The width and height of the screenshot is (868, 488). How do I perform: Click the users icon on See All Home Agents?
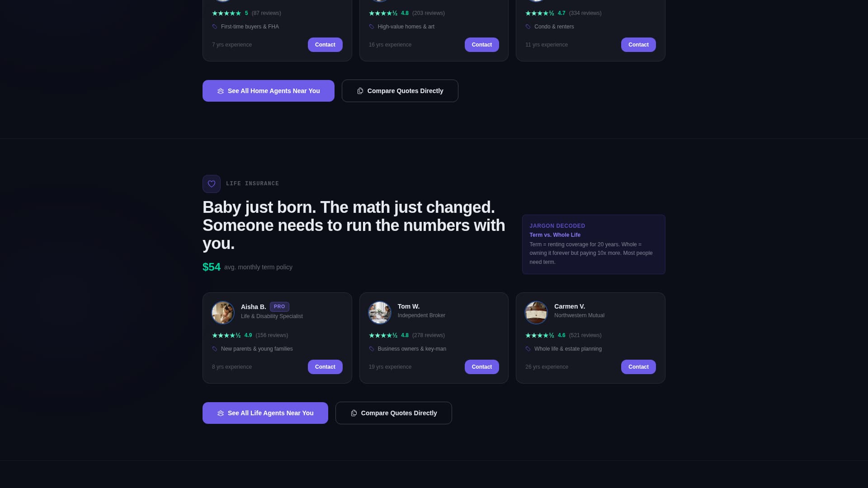tap(221, 91)
